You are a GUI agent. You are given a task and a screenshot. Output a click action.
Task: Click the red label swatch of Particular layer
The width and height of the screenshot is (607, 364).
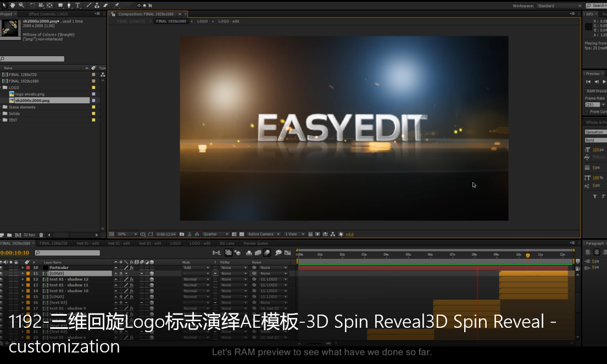pyautogui.click(x=28, y=268)
